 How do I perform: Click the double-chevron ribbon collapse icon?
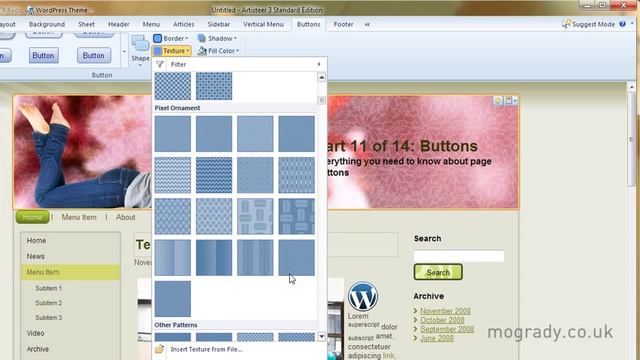367,24
